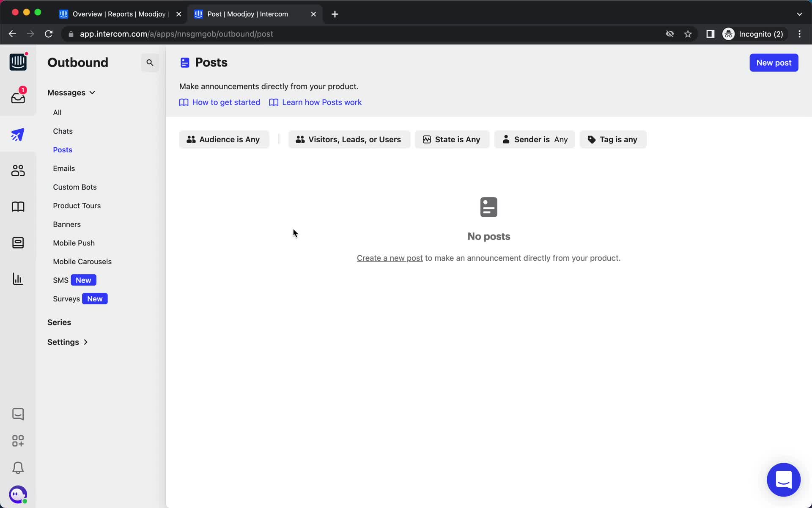Open the Reports overview icon

coord(17,279)
